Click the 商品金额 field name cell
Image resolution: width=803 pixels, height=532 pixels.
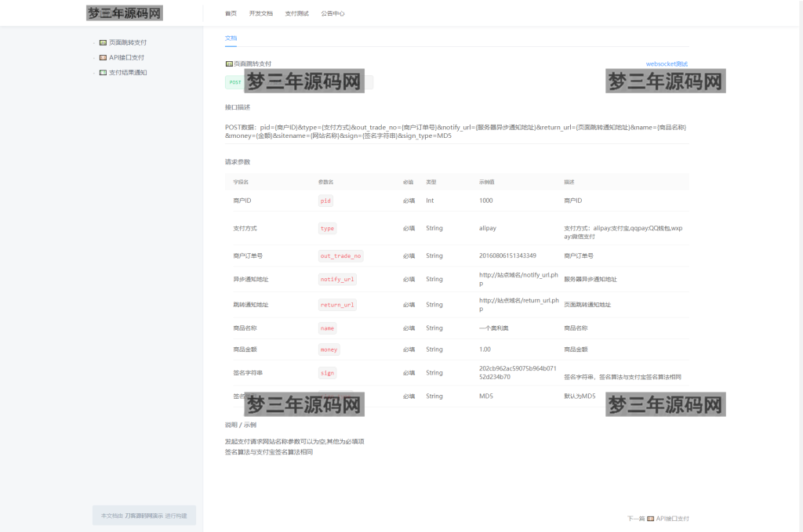(245, 349)
